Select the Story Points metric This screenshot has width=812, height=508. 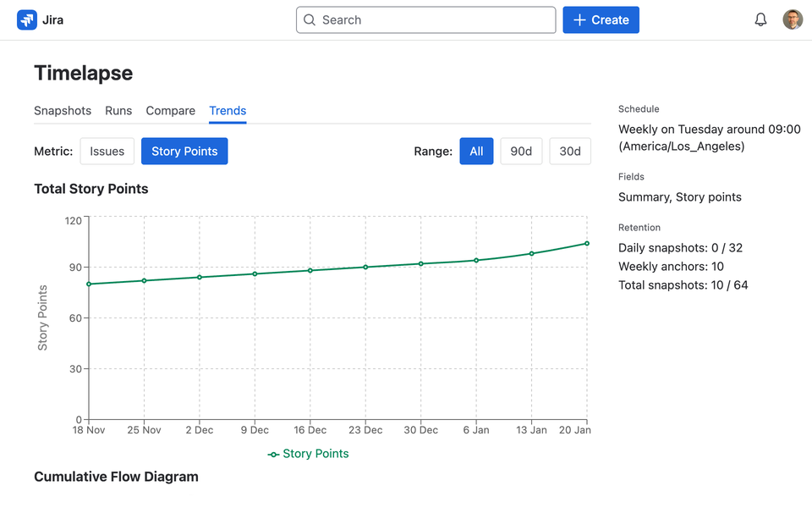tap(184, 152)
